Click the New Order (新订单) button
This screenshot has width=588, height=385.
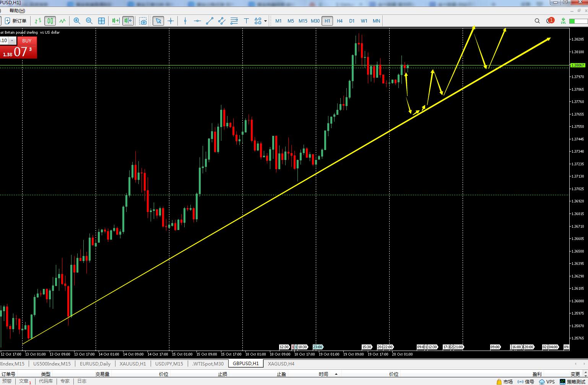pos(16,21)
